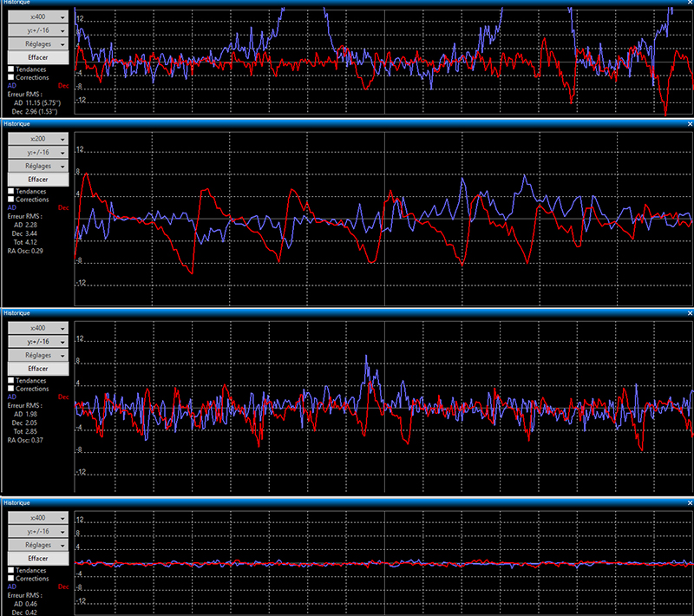694x616 pixels.
Task: Click Effacer in panel showing AD 0.46
Action: click(x=38, y=559)
